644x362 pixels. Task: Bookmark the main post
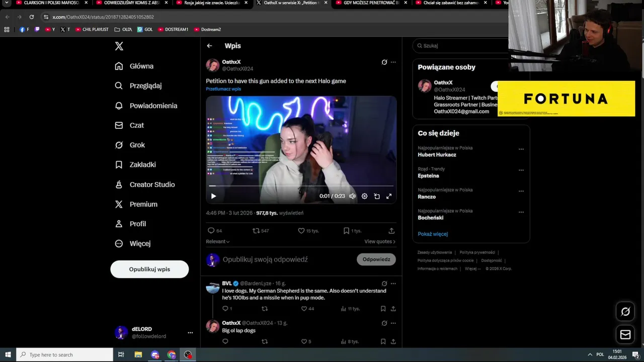[x=352, y=231]
